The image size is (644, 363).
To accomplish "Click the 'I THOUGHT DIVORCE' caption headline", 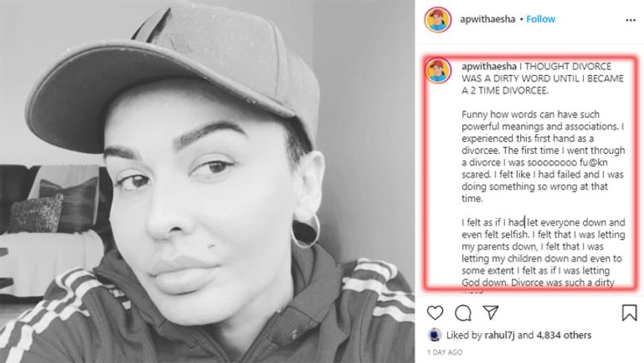I will (542, 79).
